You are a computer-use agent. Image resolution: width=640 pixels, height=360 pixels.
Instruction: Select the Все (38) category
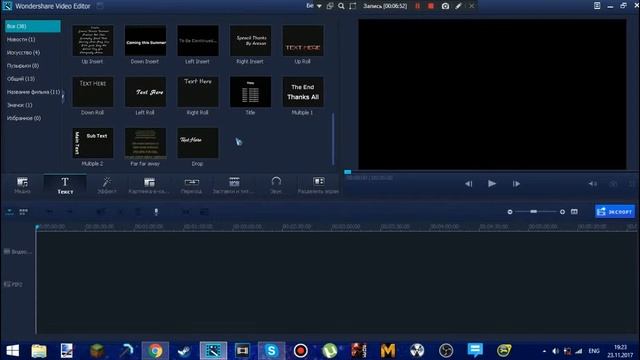[x=33, y=26]
